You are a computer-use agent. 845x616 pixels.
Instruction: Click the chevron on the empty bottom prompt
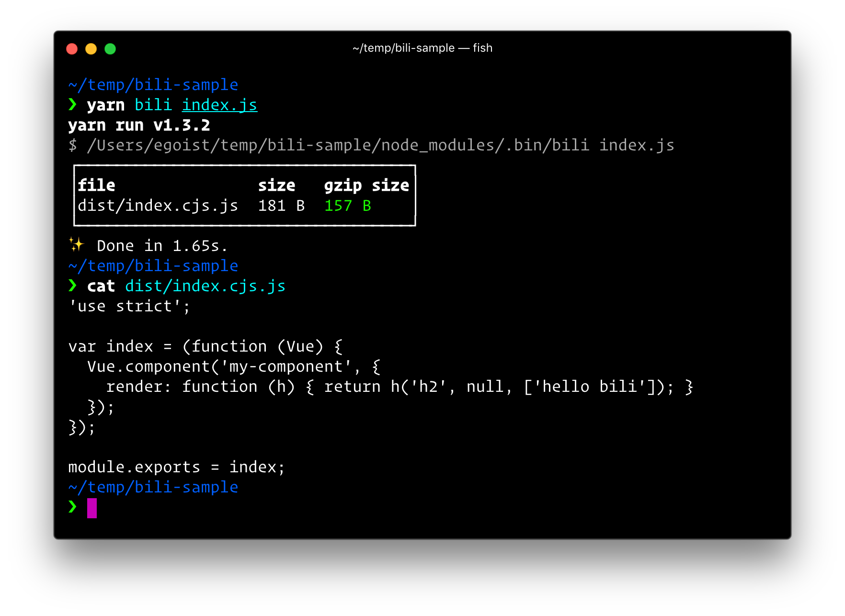[72, 507]
